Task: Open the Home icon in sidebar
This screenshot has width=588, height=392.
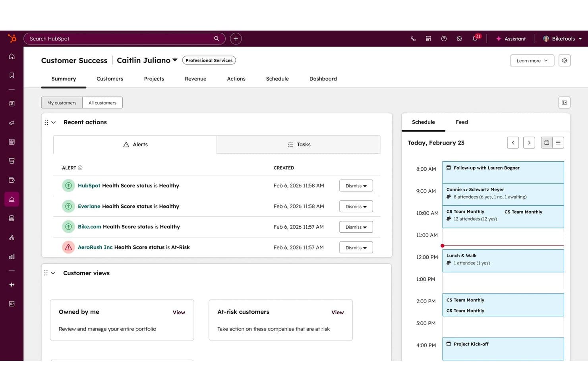Action: (12, 56)
